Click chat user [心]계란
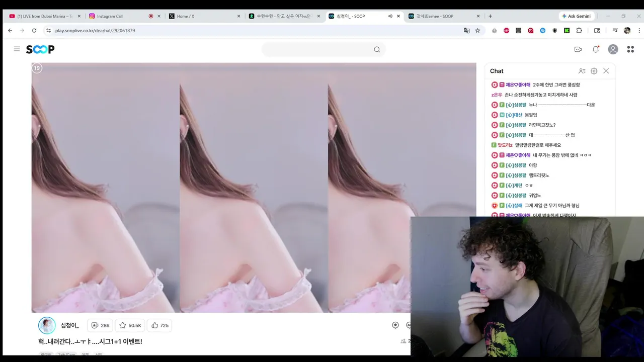 tap(514, 186)
